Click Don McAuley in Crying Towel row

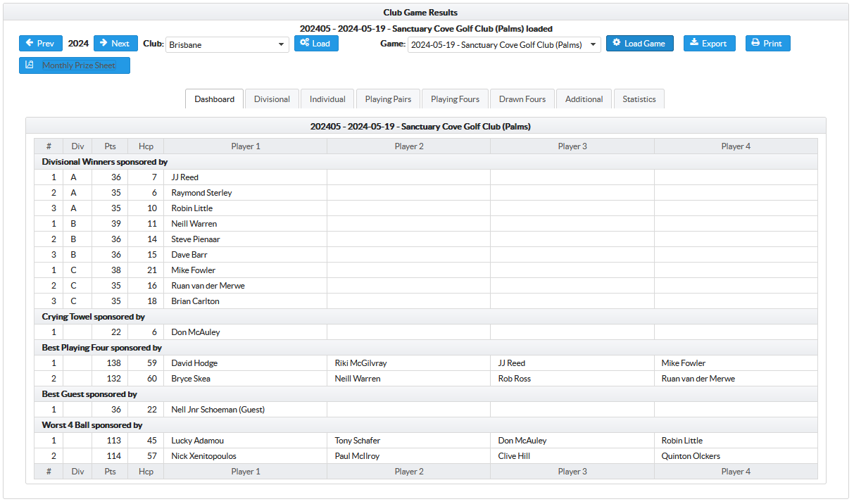(195, 332)
